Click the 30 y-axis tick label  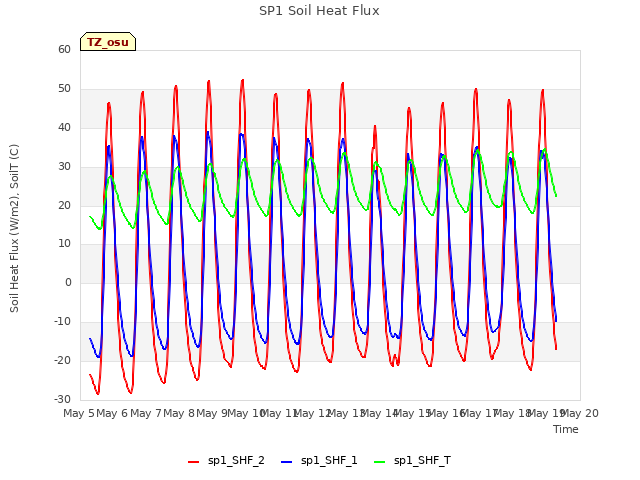coord(64,166)
